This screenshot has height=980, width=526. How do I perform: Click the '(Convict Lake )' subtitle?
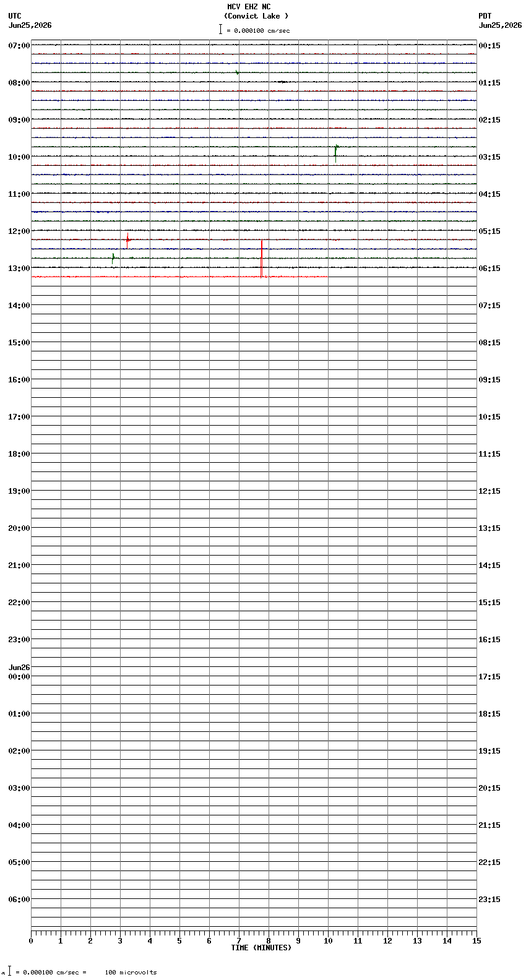click(256, 16)
